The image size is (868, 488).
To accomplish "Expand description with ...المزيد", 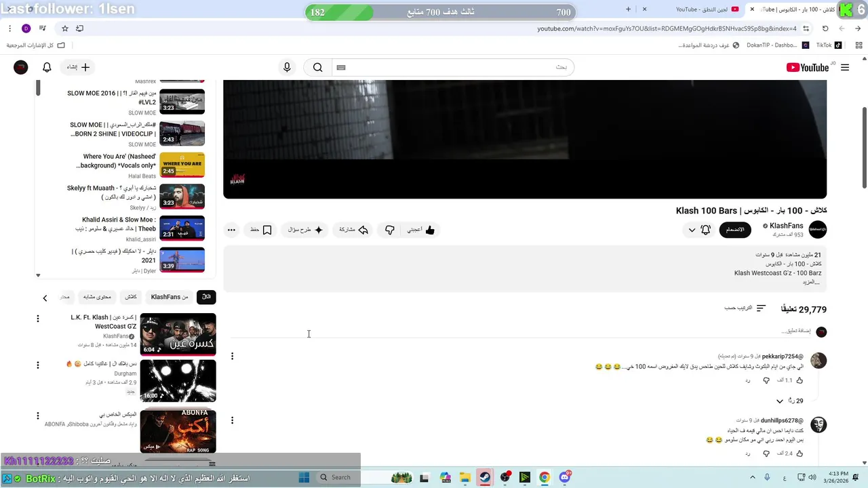I will [812, 282].
